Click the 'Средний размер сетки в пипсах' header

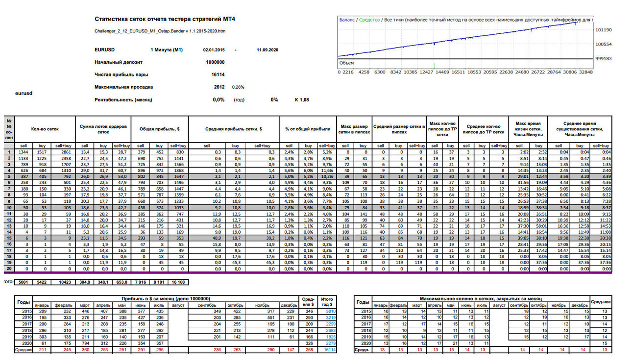pyautogui.click(x=399, y=129)
